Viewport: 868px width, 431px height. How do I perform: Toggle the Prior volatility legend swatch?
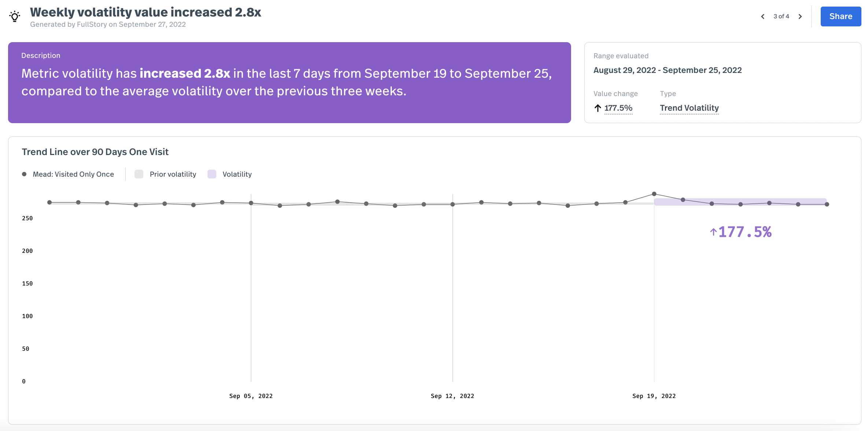pyautogui.click(x=139, y=174)
